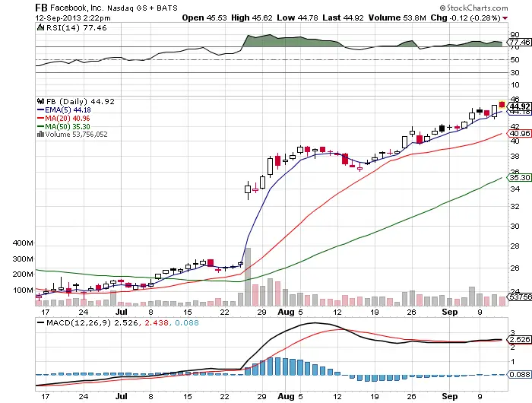Click the blue MACD histogram value 0.088
This screenshot has width=532, height=403.
(x=187, y=322)
